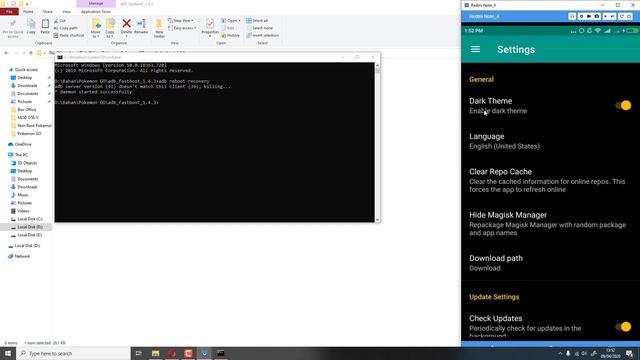Image resolution: width=640 pixels, height=360 pixels.
Task: Open the New item dropdown
Action: [x=181, y=20]
